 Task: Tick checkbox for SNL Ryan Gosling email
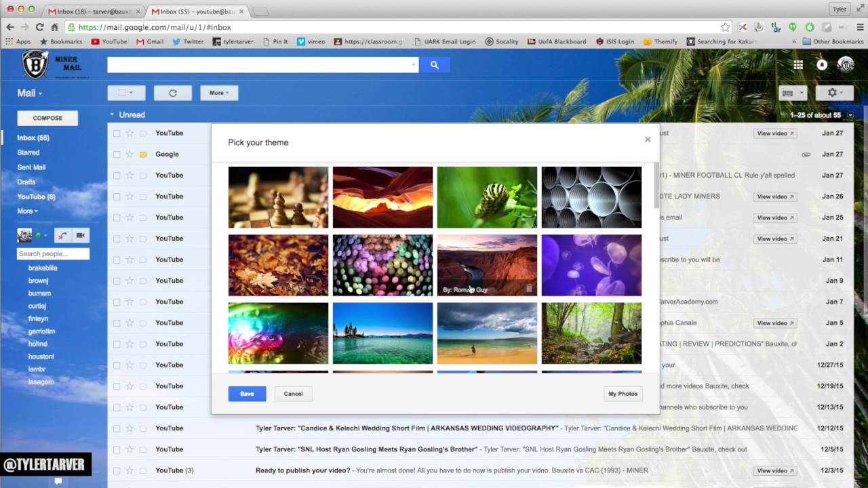(x=117, y=449)
